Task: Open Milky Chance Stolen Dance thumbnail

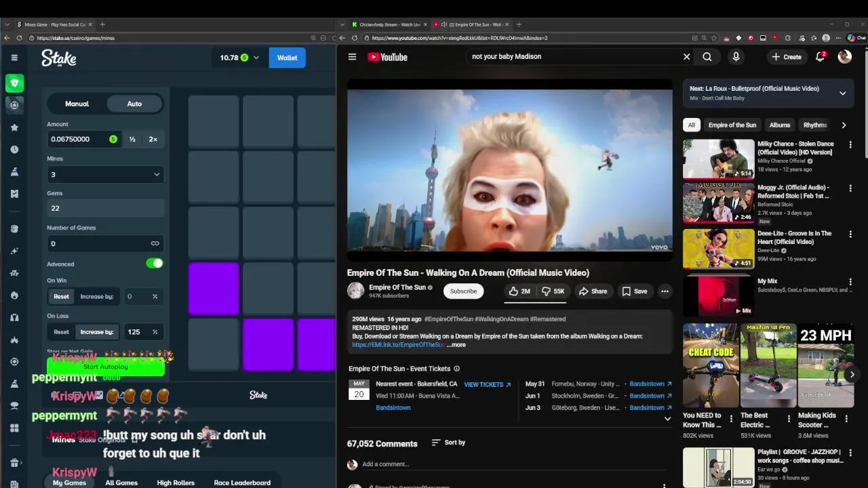Action: click(718, 159)
